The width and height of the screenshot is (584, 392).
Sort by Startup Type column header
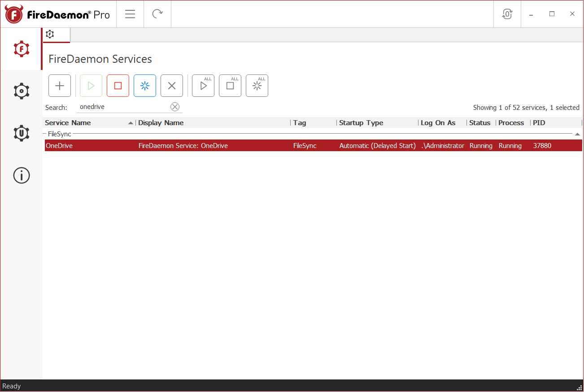pyautogui.click(x=377, y=123)
